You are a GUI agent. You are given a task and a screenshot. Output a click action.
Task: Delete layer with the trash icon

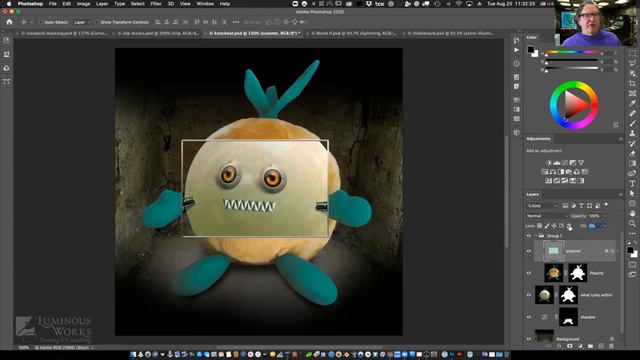point(611,346)
